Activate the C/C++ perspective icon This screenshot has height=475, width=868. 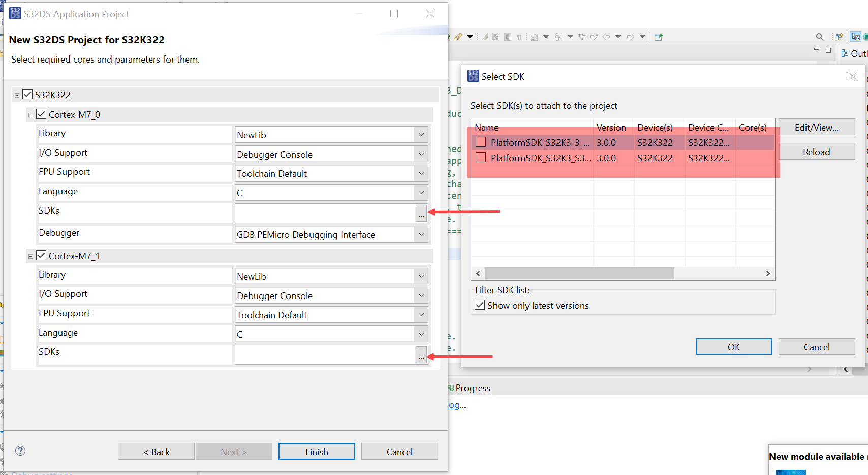pyautogui.click(x=856, y=36)
